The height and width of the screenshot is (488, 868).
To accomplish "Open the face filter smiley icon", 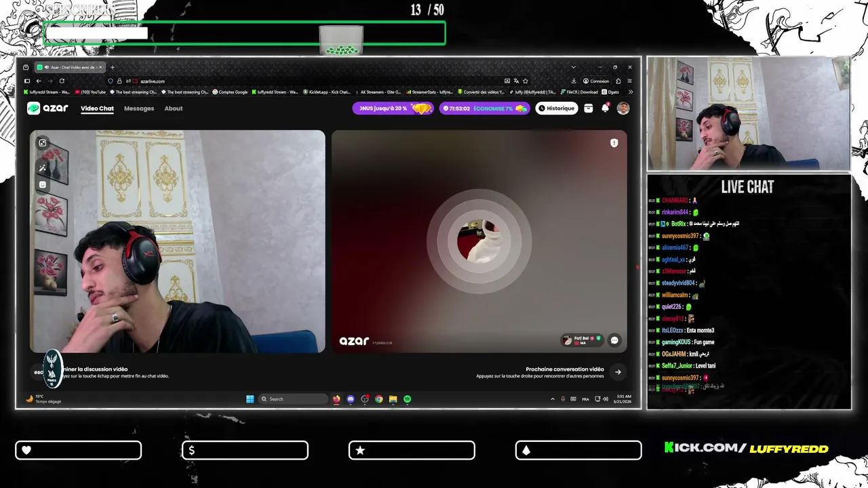I will click(x=43, y=184).
